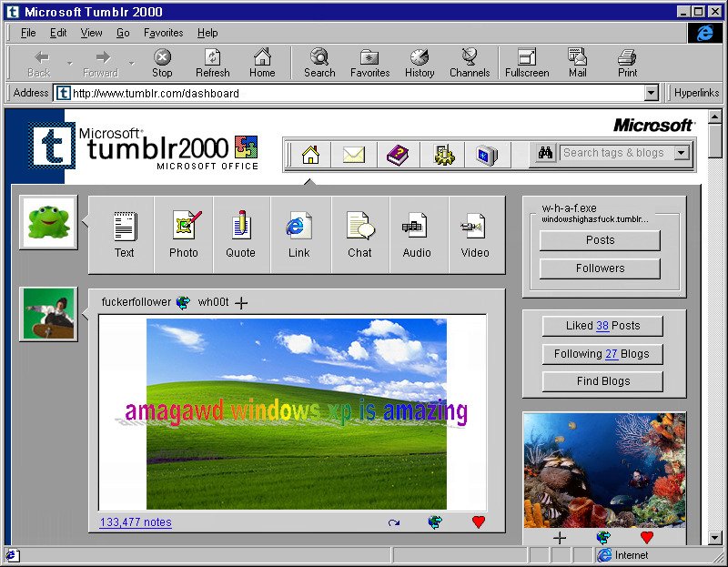Open the Help menu

(x=207, y=33)
